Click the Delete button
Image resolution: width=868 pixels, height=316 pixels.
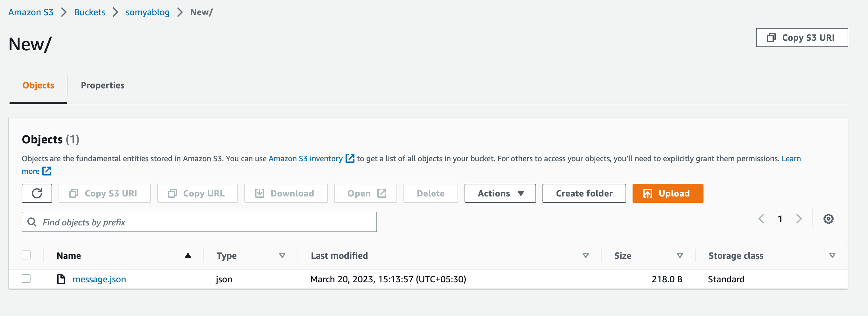coord(430,193)
